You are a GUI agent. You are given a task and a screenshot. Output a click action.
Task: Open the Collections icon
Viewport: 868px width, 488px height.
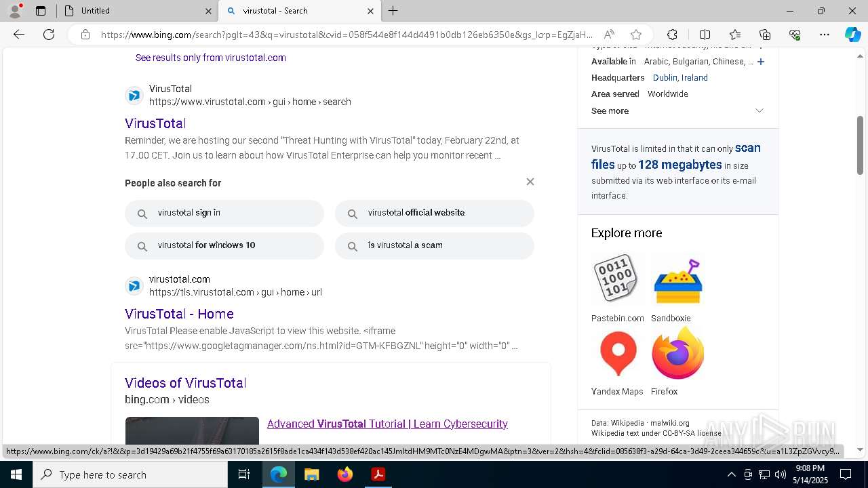[x=765, y=35]
